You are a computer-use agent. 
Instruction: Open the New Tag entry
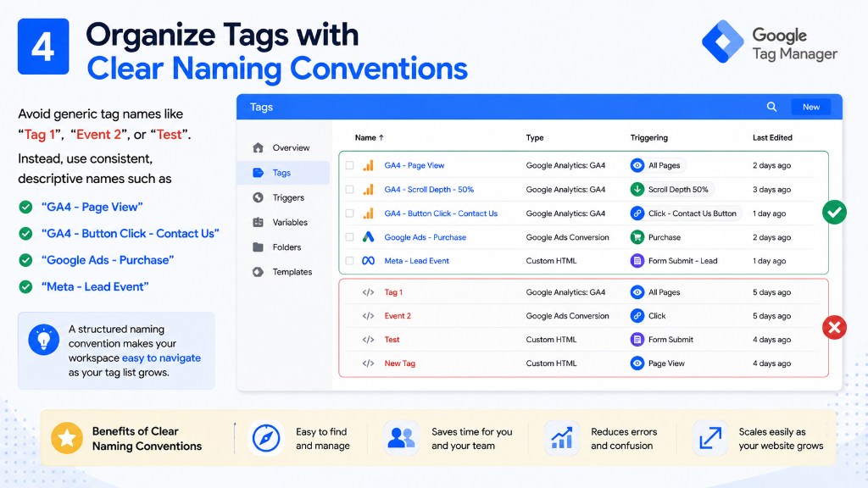click(x=400, y=363)
